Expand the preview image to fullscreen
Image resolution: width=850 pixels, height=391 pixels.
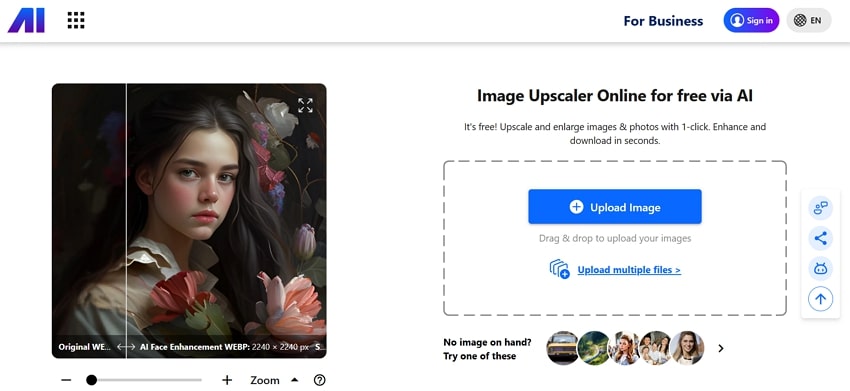click(x=305, y=105)
